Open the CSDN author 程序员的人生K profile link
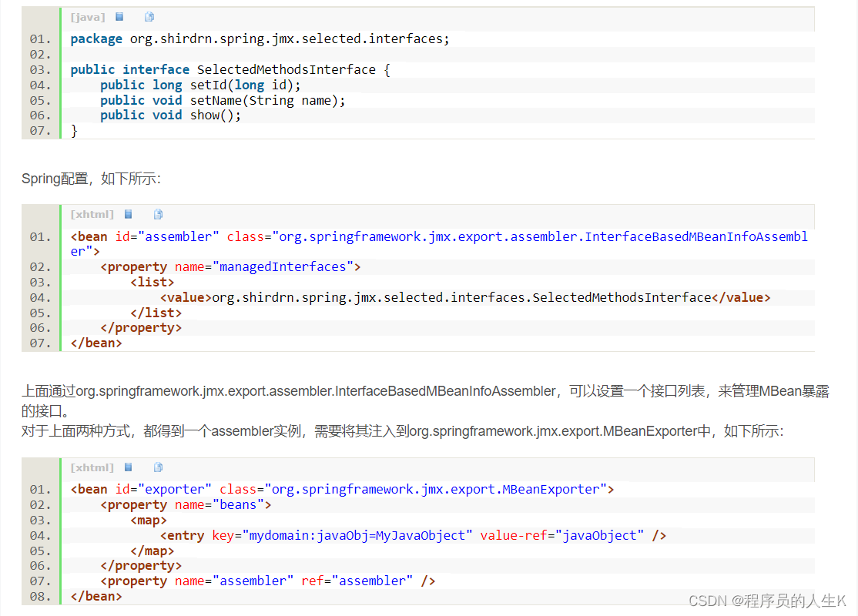This screenshot has height=616, width=858. [770, 600]
